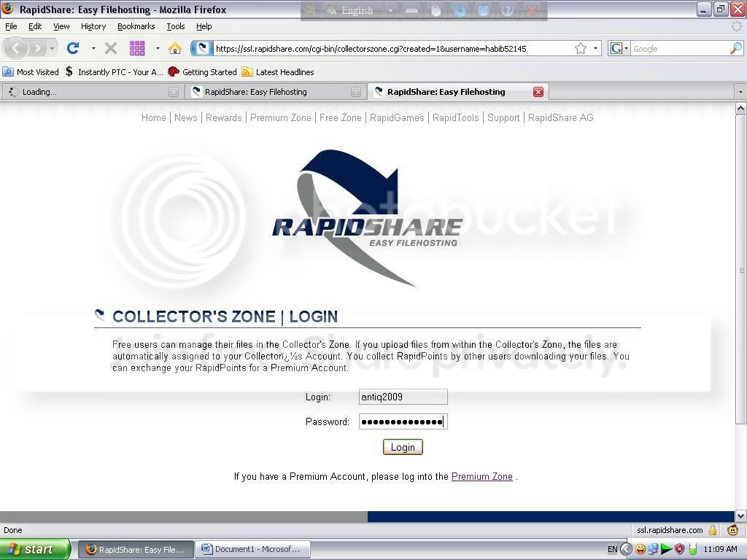Open the dropdown next to reload icon
Viewport: 747px width, 560px height.
(x=93, y=48)
